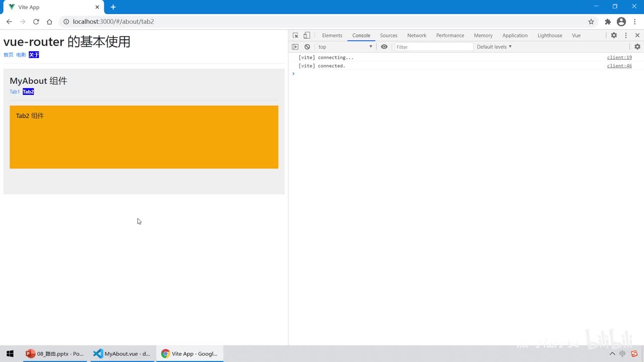Switch to the Performance tab
644x362 pixels.
coord(450,35)
